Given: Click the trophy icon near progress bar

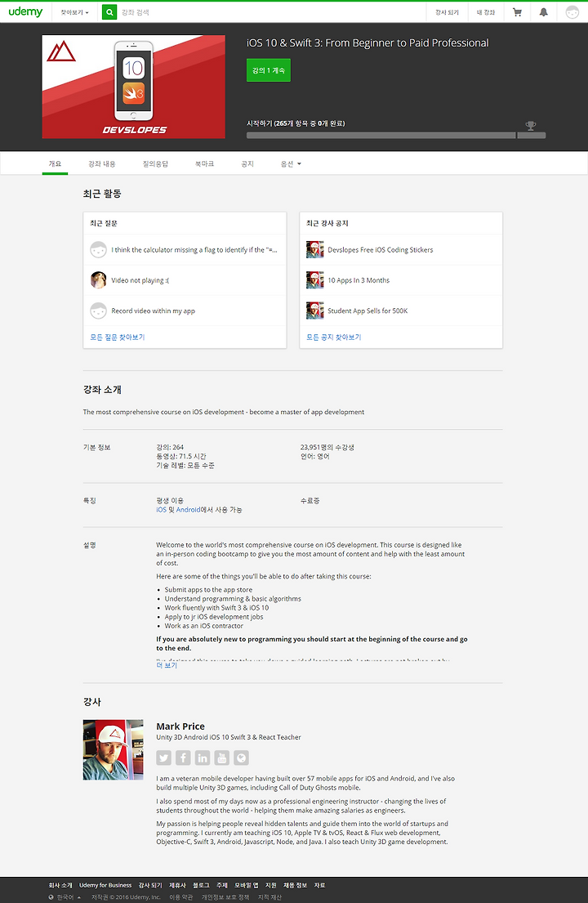Looking at the screenshot, I should tap(531, 125).
